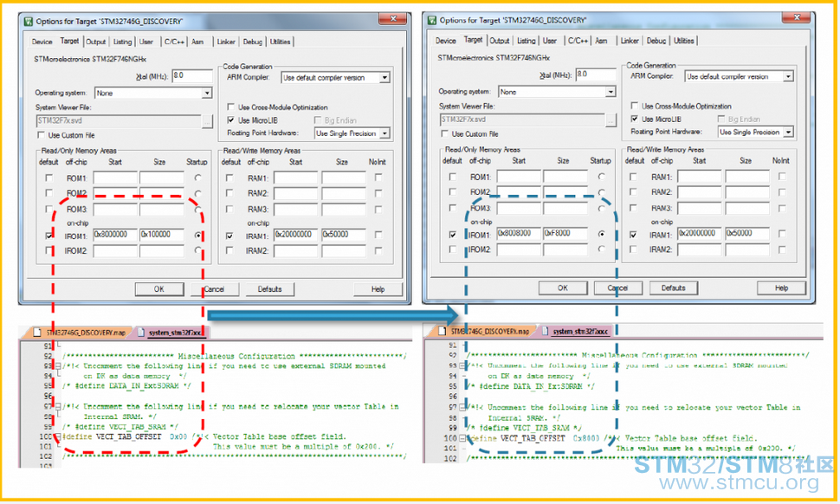
Task: Enable Use Cross-Module Optimization in left dialog
Action: 231,107
